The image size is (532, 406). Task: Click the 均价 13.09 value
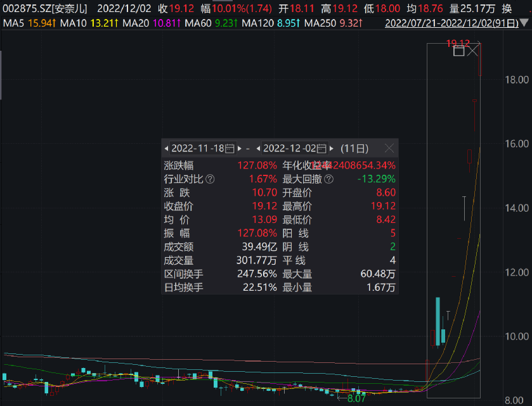tap(264, 220)
